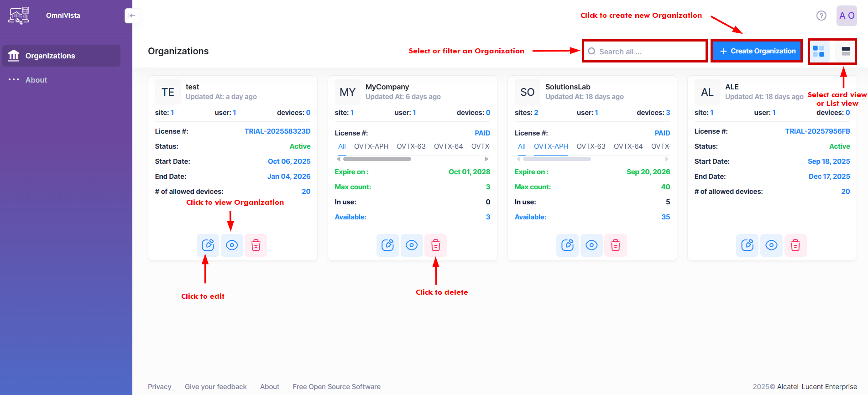Click end date Jan 04, 2026
The height and width of the screenshot is (395, 868).
(x=289, y=177)
